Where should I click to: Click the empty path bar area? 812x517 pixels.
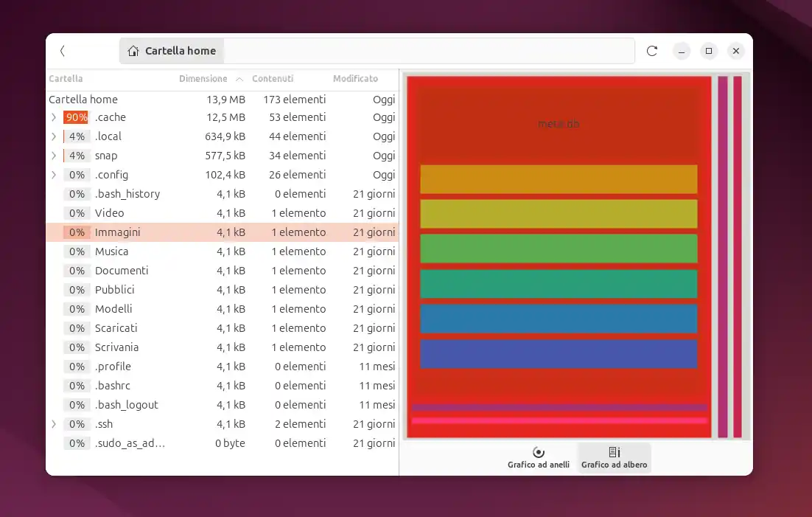point(429,51)
